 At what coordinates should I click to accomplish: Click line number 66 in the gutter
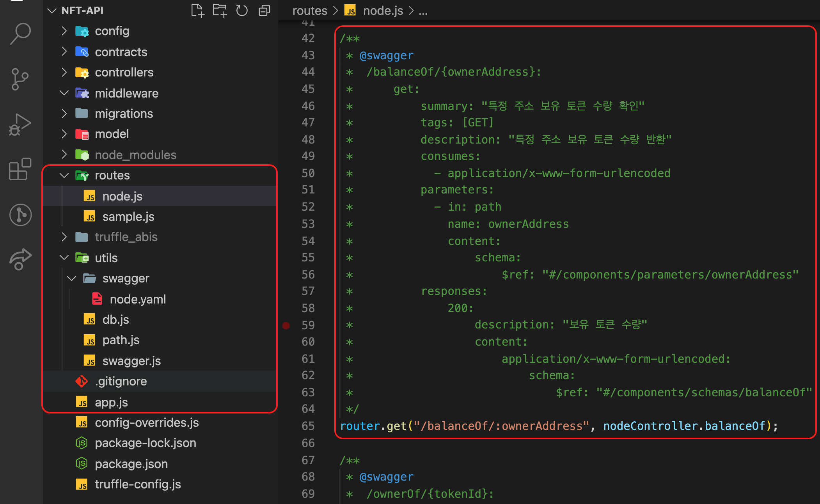[308, 443]
